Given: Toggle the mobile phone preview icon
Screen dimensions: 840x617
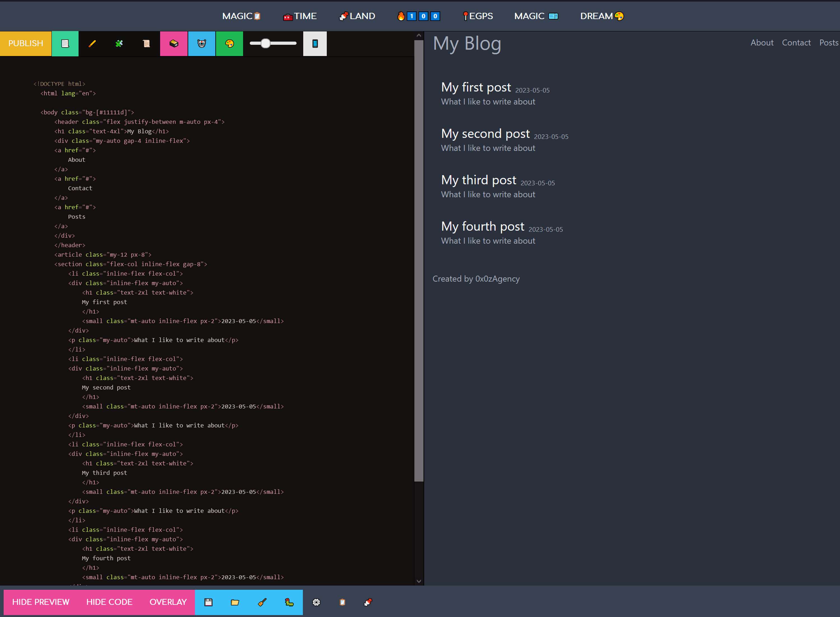Looking at the screenshot, I should (315, 44).
